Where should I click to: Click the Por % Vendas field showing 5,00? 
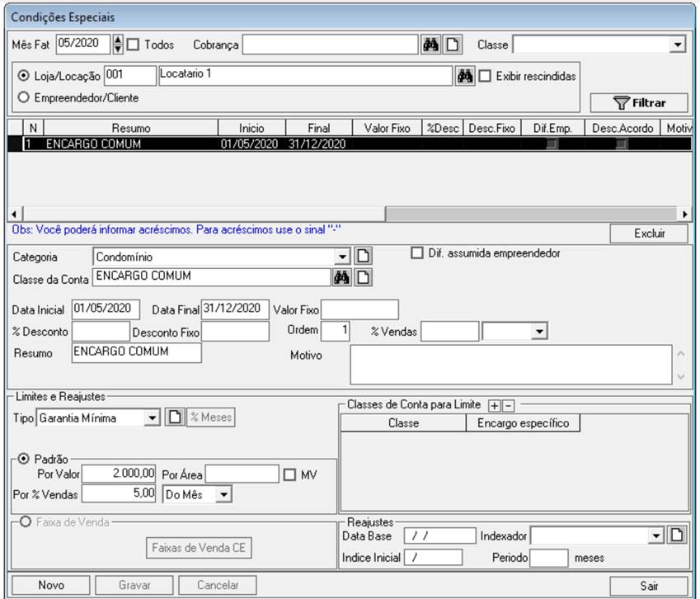(x=119, y=494)
